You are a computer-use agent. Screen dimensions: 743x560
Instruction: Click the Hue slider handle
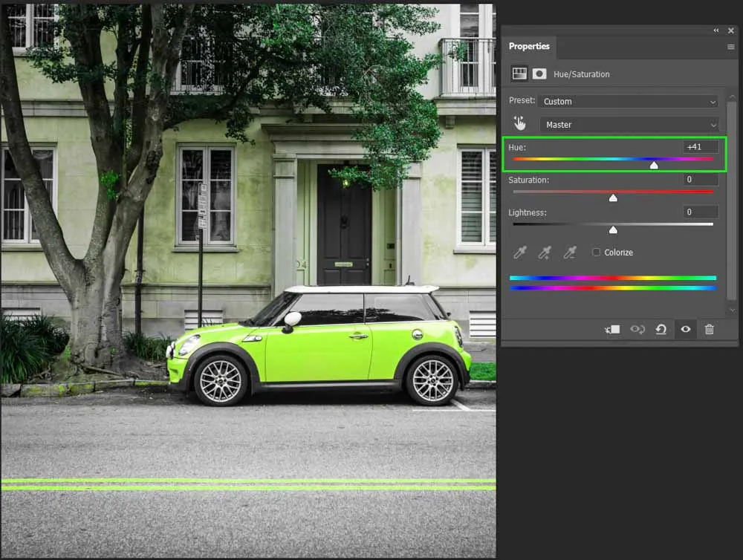[x=654, y=166]
